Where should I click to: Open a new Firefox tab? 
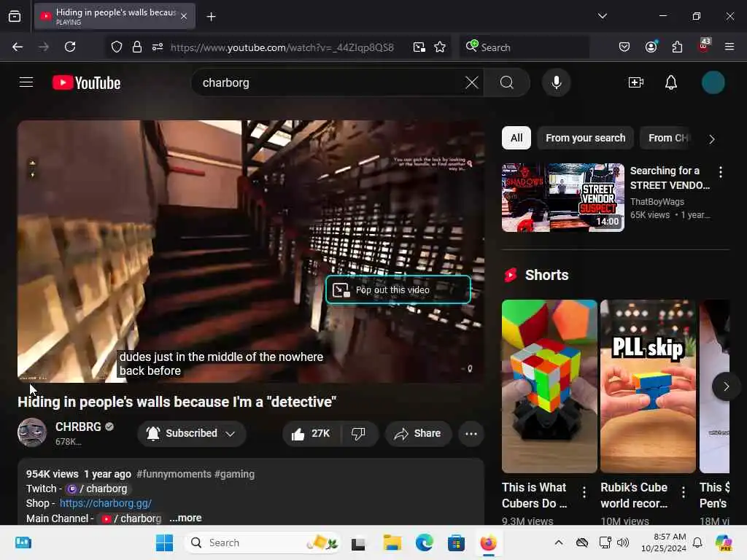tap(211, 17)
